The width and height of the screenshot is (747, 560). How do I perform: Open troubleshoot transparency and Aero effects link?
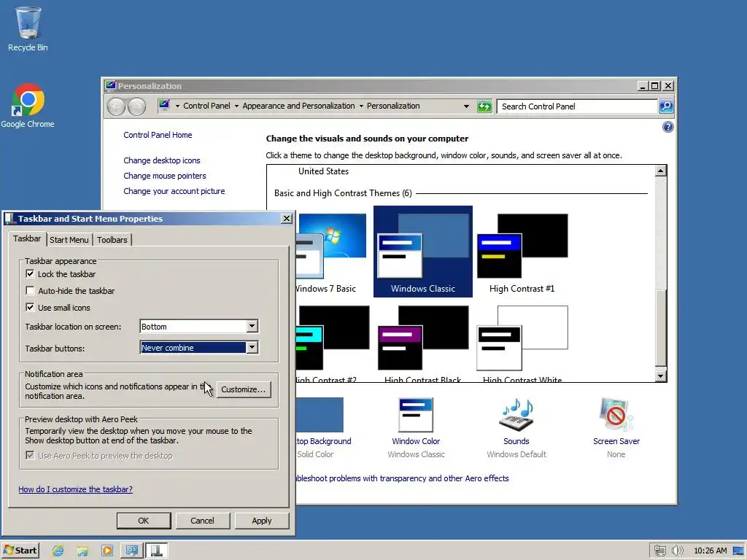[402, 478]
